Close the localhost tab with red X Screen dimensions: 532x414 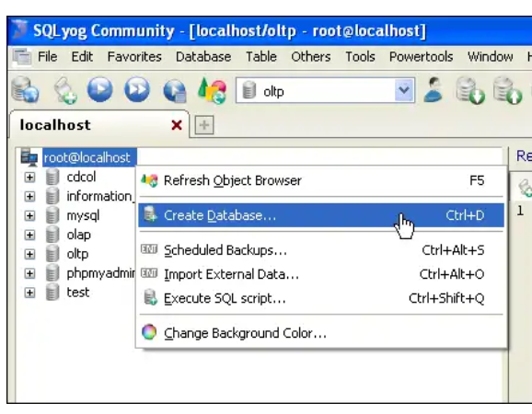tap(177, 125)
